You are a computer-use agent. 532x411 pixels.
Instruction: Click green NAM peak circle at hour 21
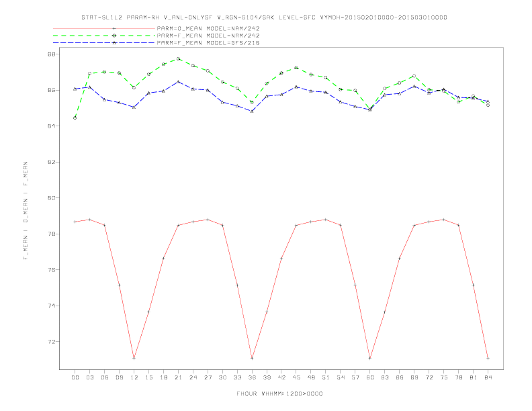[x=178, y=58]
